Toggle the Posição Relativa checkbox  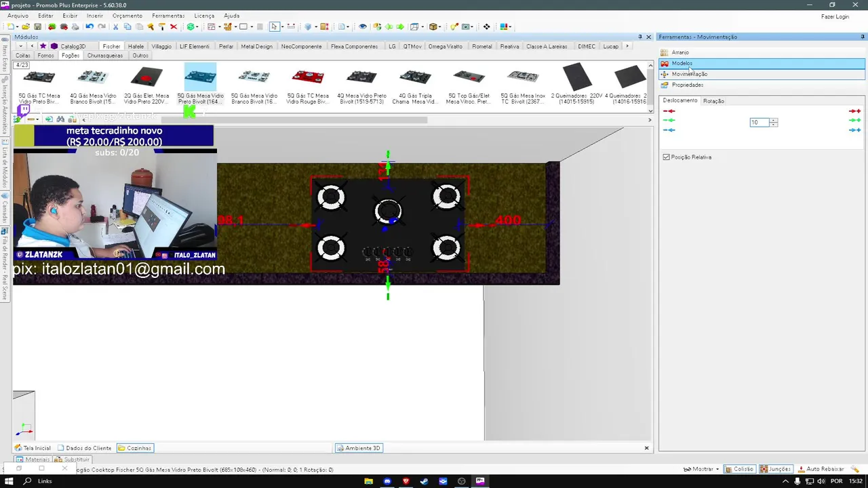(x=666, y=157)
